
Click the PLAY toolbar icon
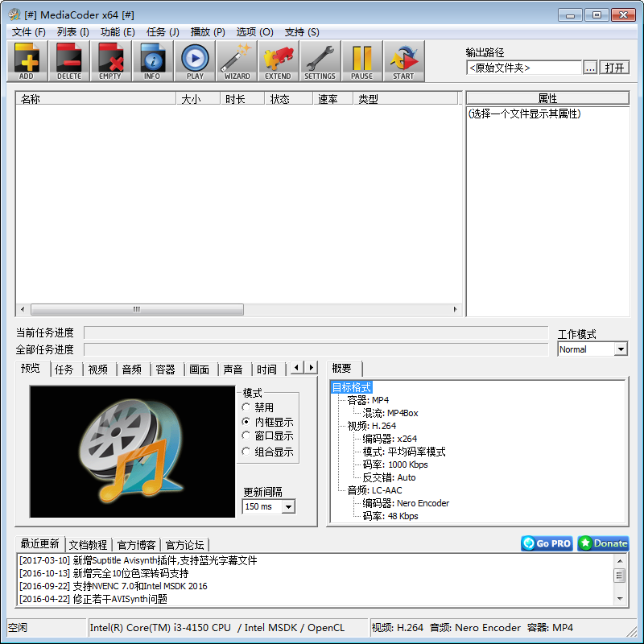click(x=194, y=60)
